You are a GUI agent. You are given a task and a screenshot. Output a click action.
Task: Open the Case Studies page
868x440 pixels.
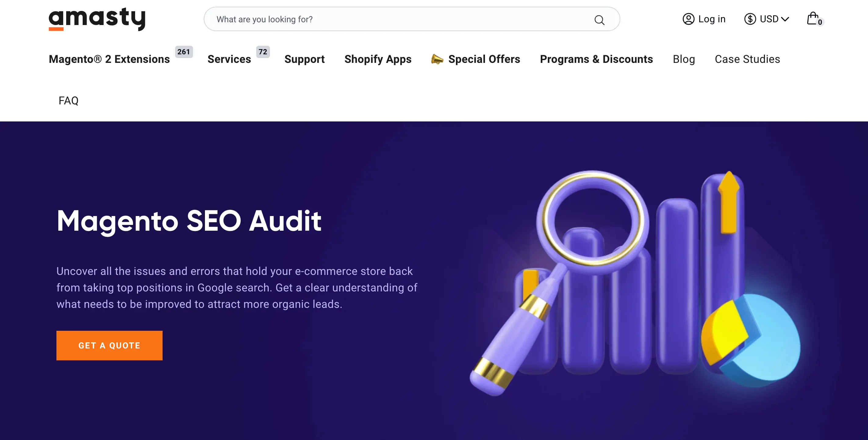point(747,59)
